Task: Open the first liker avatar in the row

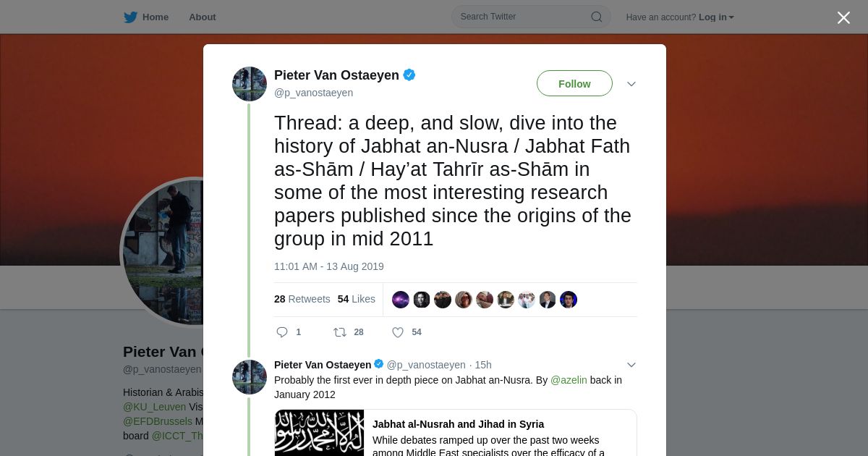Action: tap(401, 300)
